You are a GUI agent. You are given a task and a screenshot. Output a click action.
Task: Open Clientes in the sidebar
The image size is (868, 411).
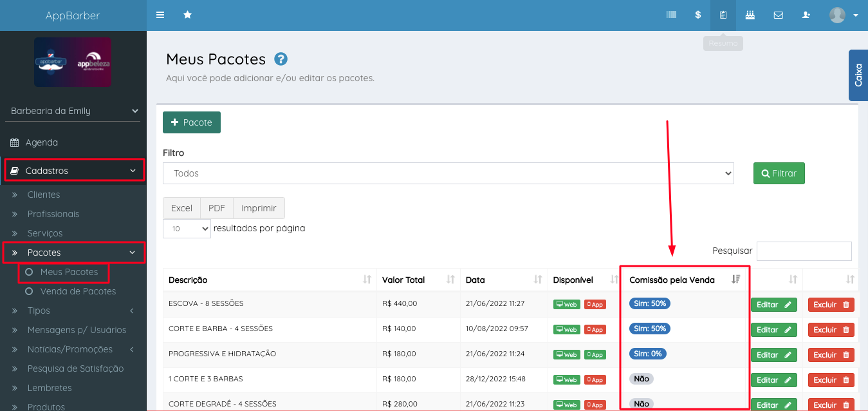[44, 195]
